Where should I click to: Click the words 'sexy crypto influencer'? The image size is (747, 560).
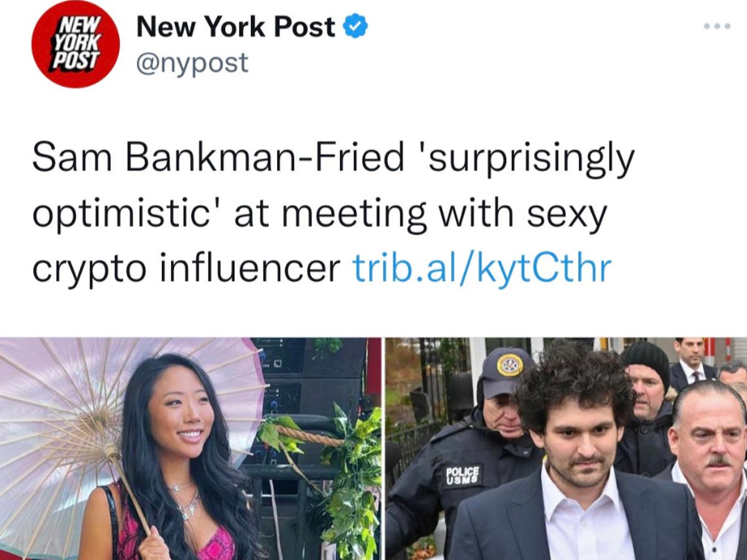point(318,241)
